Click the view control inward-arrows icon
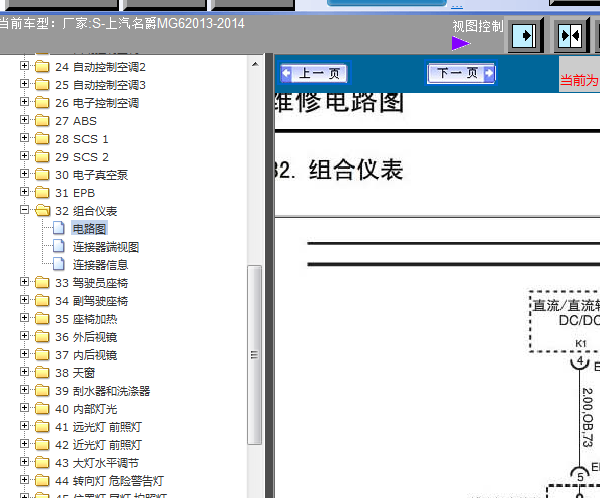Screen dimensions: 600x498 click(570, 36)
